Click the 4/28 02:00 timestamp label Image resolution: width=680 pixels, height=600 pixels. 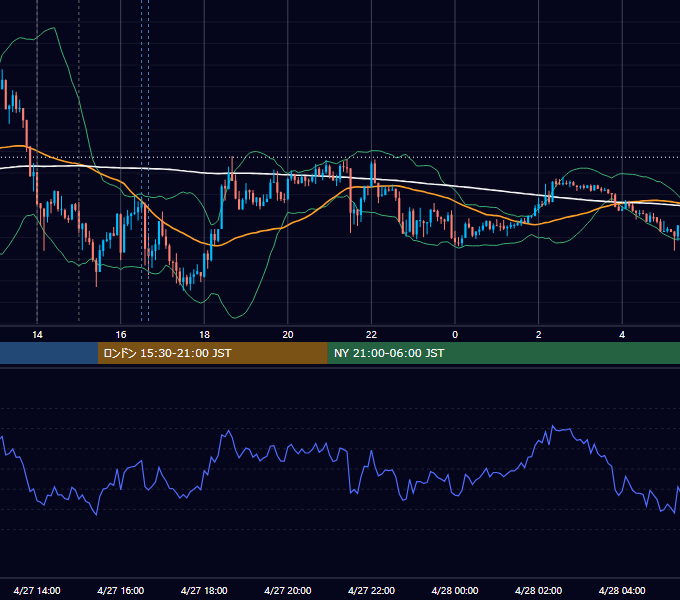[538, 590]
